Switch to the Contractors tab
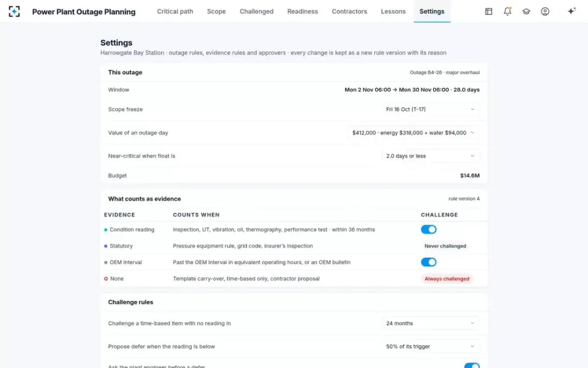This screenshot has height=368, width=588. pos(349,11)
